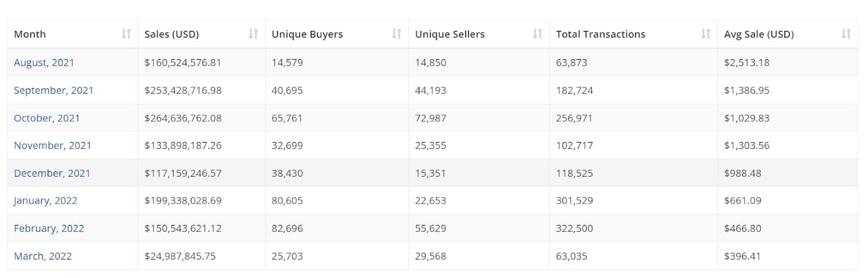The image size is (868, 278).
Task: Click Avg Sale (USD) sort arrows icon
Action: [846, 34]
